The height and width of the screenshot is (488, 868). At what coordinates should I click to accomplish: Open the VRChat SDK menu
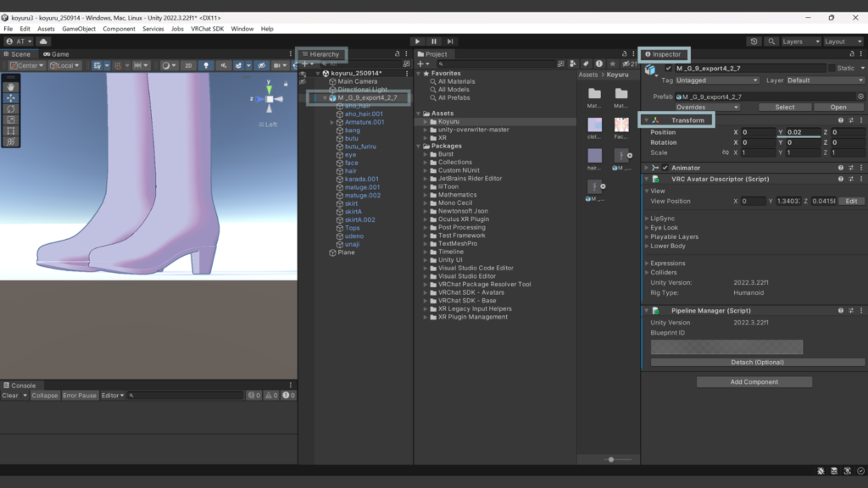[208, 29]
